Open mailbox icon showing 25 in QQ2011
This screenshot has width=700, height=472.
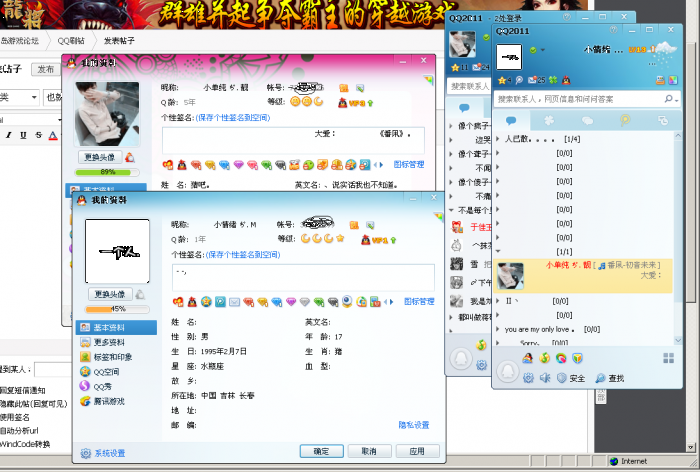[536, 80]
